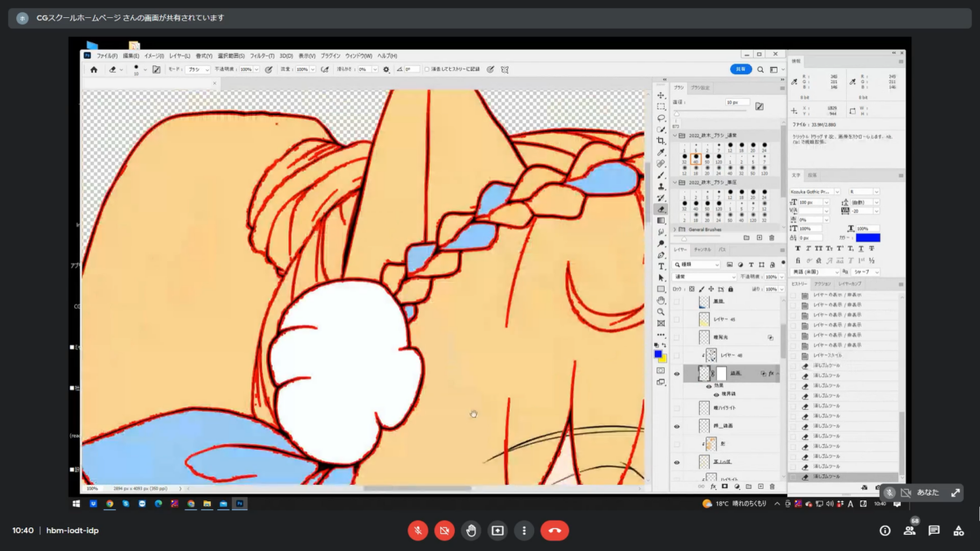
Task: Show レイヤー 45 by clicking its visibility box
Action: [x=676, y=319]
